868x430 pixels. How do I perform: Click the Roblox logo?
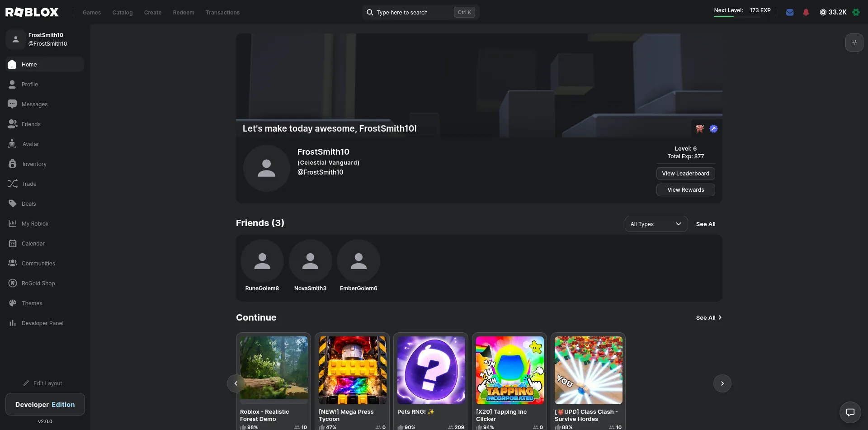(x=32, y=12)
